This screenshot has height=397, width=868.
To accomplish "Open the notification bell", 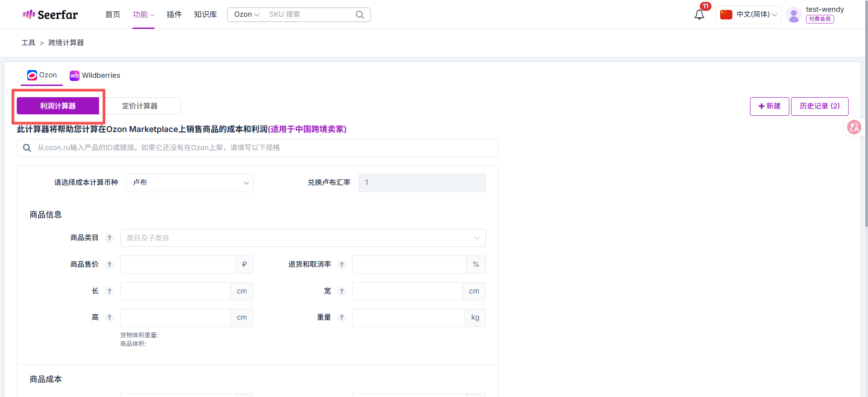I will click(x=699, y=14).
